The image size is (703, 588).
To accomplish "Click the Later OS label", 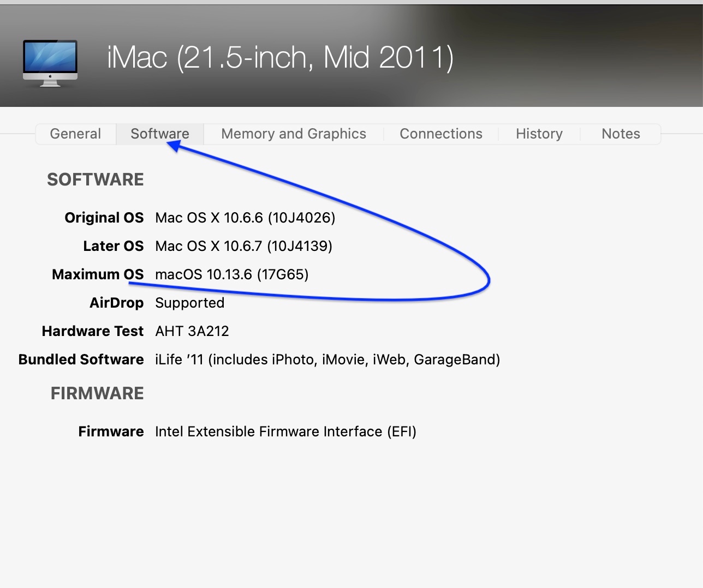I will point(114,246).
